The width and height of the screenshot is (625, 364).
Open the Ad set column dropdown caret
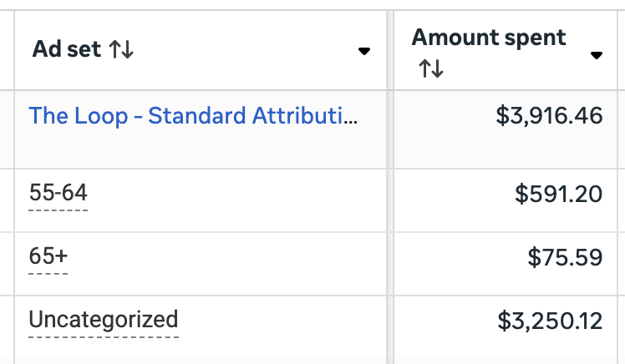pyautogui.click(x=363, y=51)
